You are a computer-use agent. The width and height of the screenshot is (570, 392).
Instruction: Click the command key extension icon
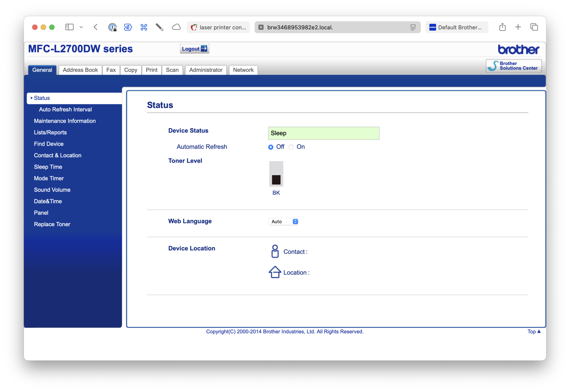pos(144,27)
